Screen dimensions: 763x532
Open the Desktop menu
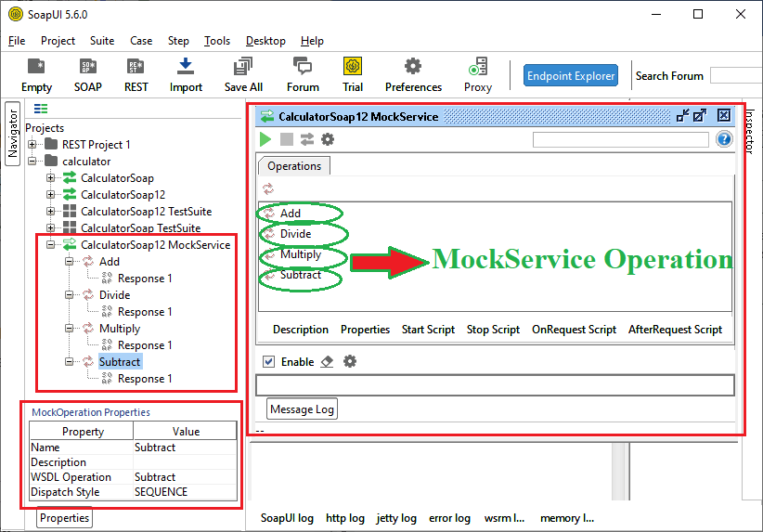pos(265,41)
